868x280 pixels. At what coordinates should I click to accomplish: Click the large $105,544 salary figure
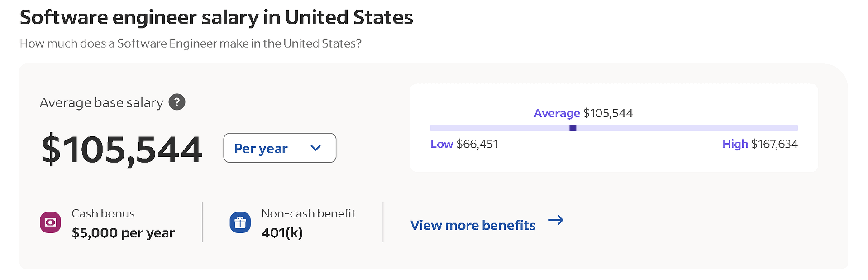pyautogui.click(x=122, y=149)
